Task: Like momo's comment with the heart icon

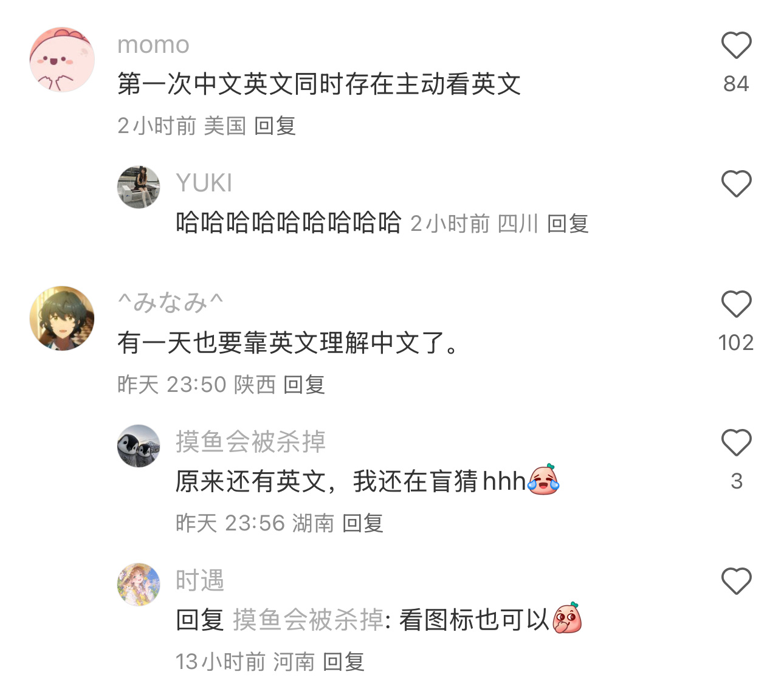Action: (736, 46)
